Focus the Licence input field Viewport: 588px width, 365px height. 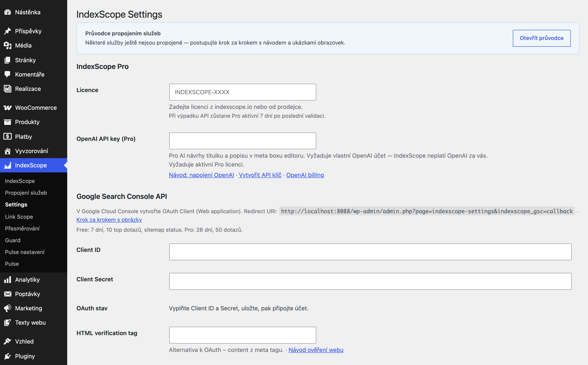[243, 92]
